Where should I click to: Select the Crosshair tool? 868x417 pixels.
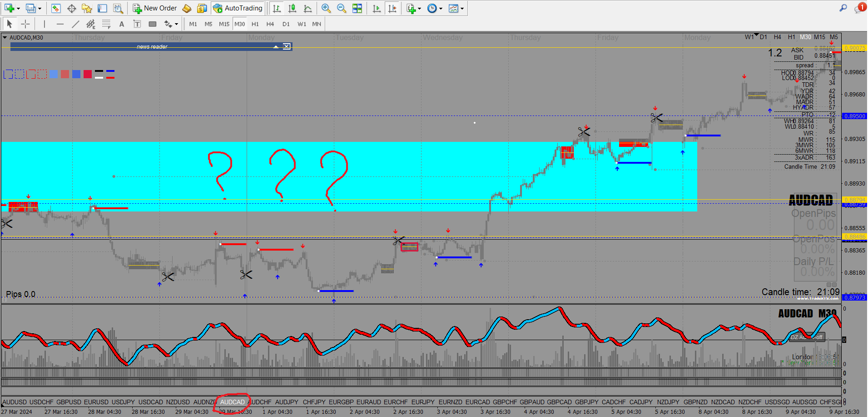[25, 24]
